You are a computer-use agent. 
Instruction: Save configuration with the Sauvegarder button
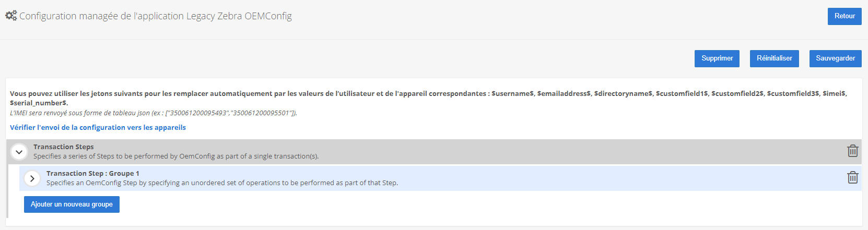pyautogui.click(x=835, y=58)
